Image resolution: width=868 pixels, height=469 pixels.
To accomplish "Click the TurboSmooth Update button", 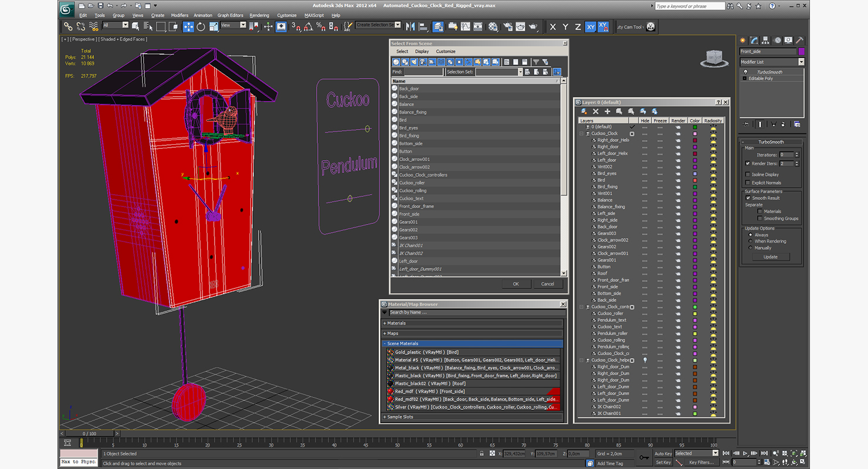I will [771, 257].
